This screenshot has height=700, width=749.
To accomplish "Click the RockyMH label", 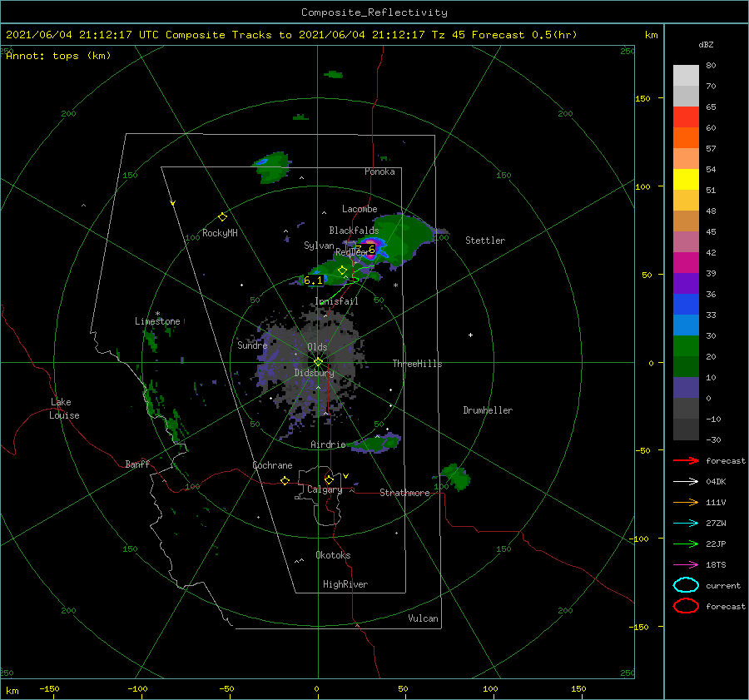I will tap(220, 233).
